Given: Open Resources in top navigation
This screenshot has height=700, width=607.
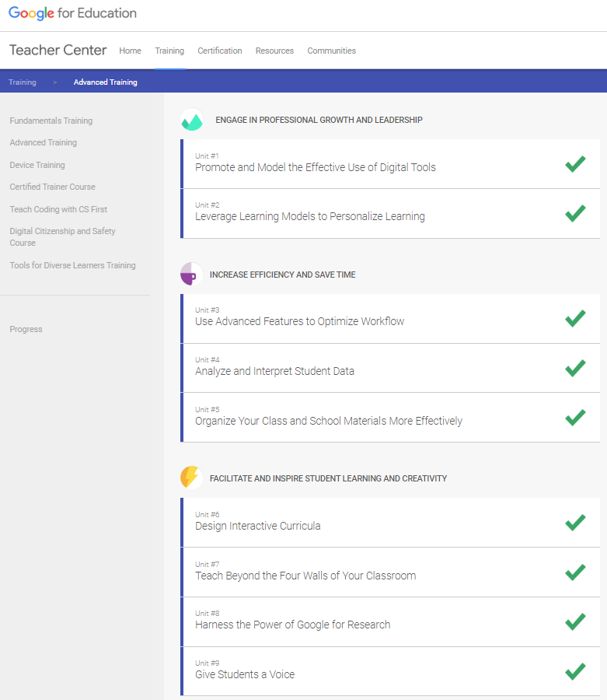Looking at the screenshot, I should point(274,51).
